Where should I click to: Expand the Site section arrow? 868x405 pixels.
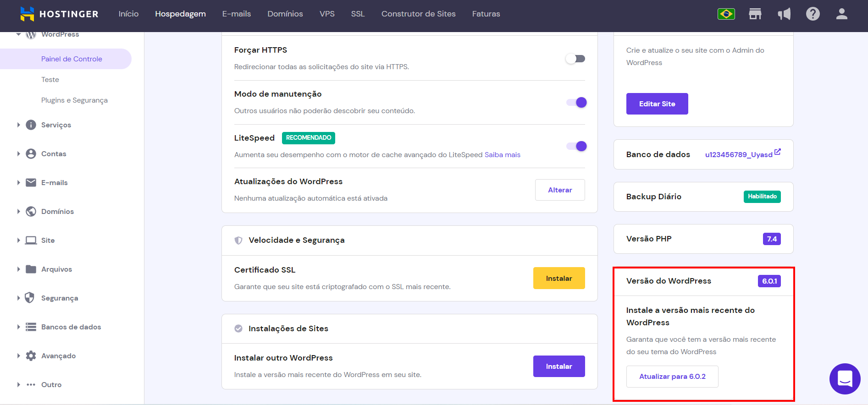coord(18,241)
